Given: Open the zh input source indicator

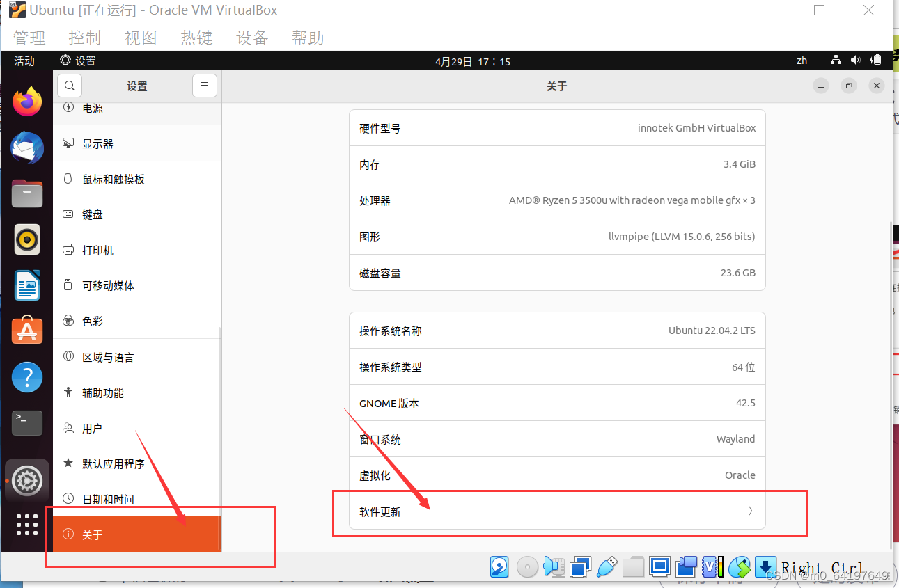Looking at the screenshot, I should 802,61.
